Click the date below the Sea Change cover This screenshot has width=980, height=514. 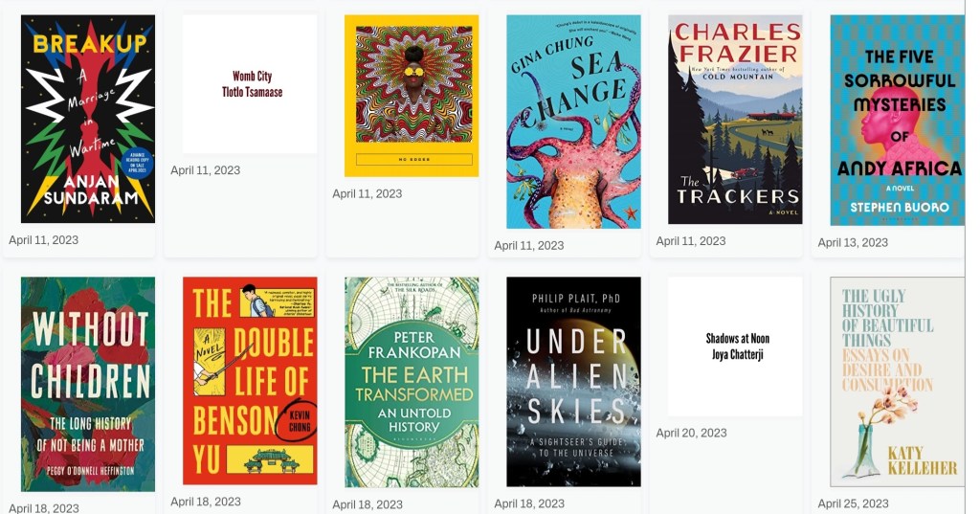[529, 246]
